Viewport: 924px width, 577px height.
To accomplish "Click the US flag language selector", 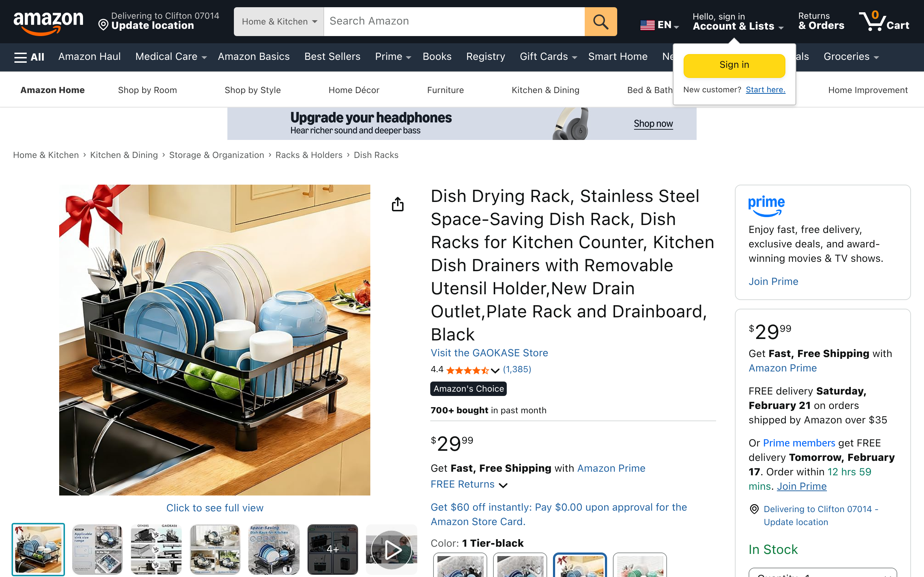I will [x=659, y=25].
